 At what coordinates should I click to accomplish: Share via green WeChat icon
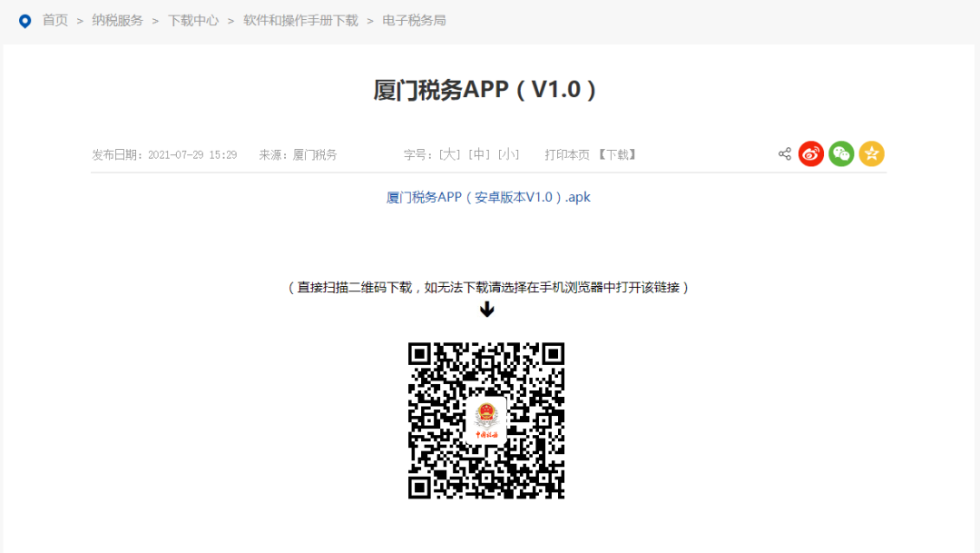(x=841, y=153)
